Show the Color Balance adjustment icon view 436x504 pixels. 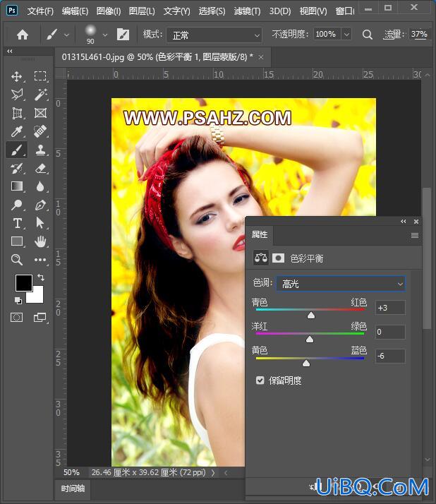click(261, 258)
